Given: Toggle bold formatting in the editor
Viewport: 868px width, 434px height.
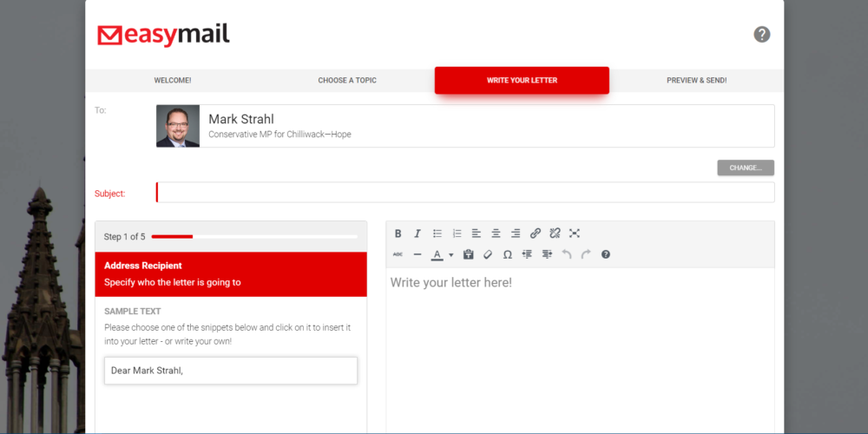Looking at the screenshot, I should 398,233.
